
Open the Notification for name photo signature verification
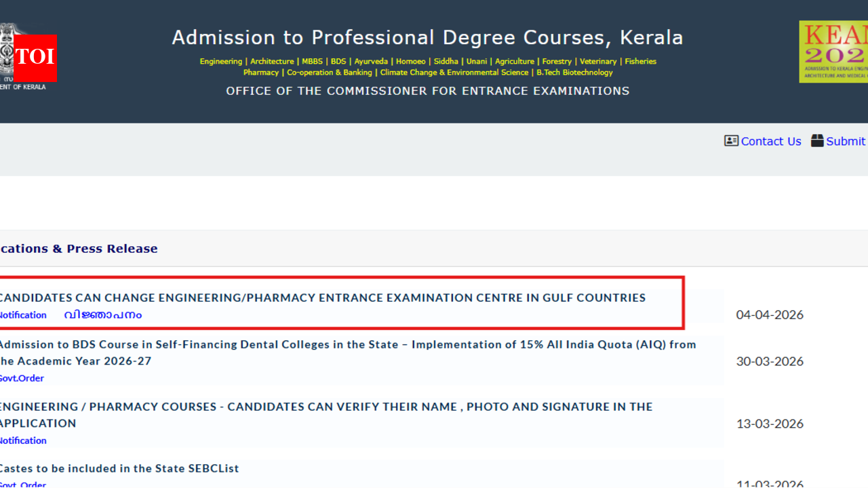coord(22,440)
